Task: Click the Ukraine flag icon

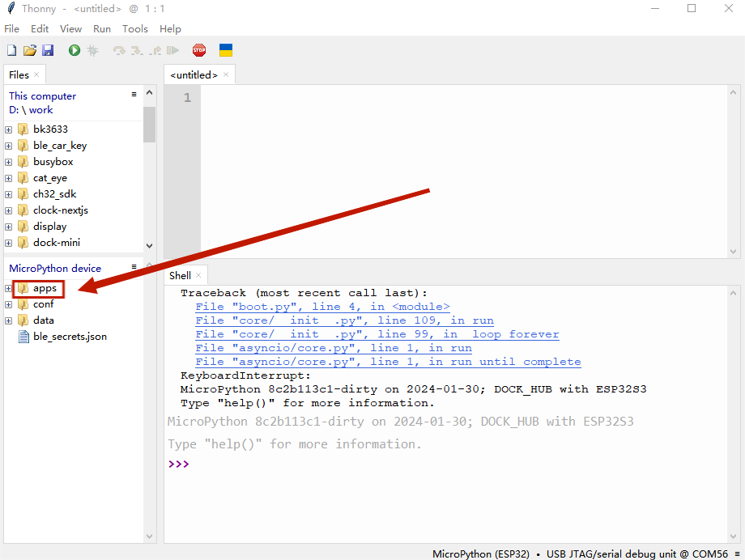Action: click(226, 50)
